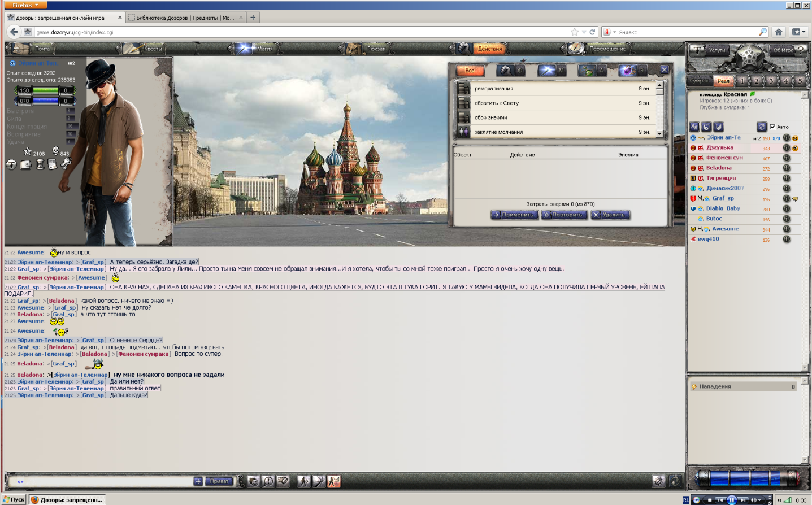Switch to Библиотека Дозоров browser tab
Viewport: 812px width, 505px height.
(x=185, y=18)
